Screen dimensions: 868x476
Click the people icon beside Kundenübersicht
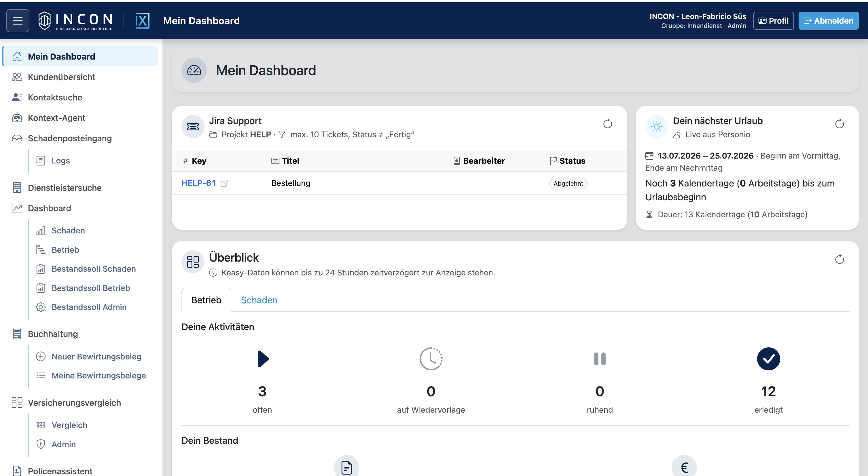[17, 77]
